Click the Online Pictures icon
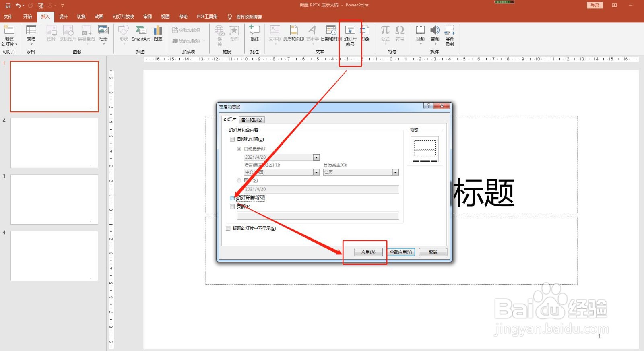The height and width of the screenshot is (351, 644). click(x=68, y=31)
